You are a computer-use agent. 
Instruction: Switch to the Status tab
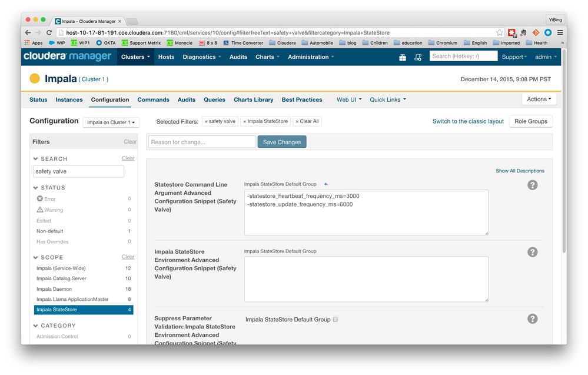pos(38,99)
